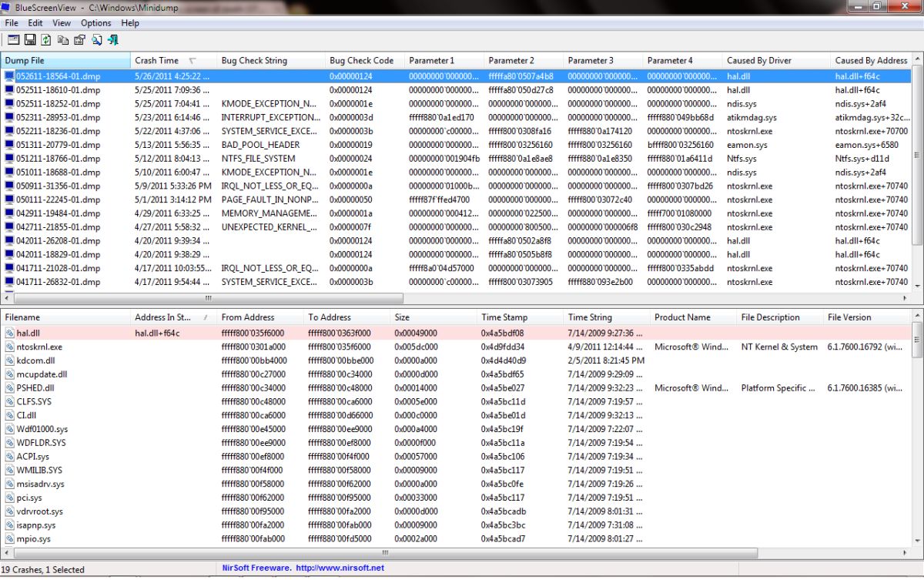Open the View menu
Image resolution: width=924 pixels, height=580 pixels.
pyautogui.click(x=62, y=23)
